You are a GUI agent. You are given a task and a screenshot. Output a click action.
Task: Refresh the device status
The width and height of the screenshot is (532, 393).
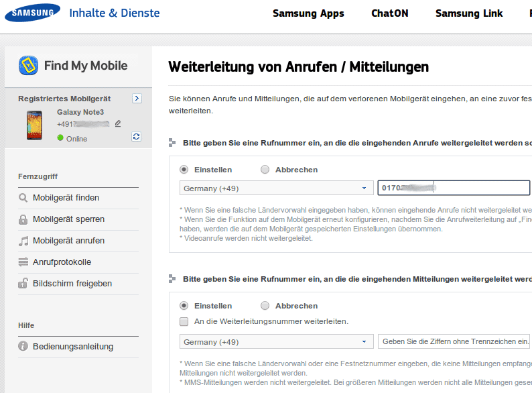point(137,137)
